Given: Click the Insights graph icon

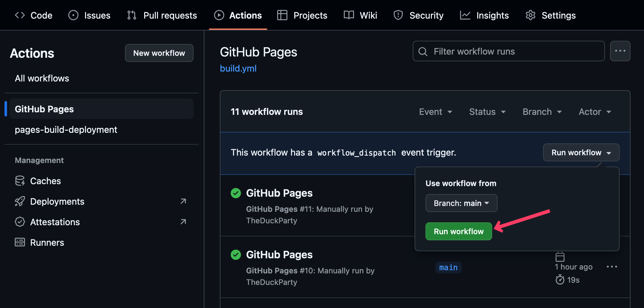Looking at the screenshot, I should click(465, 15).
